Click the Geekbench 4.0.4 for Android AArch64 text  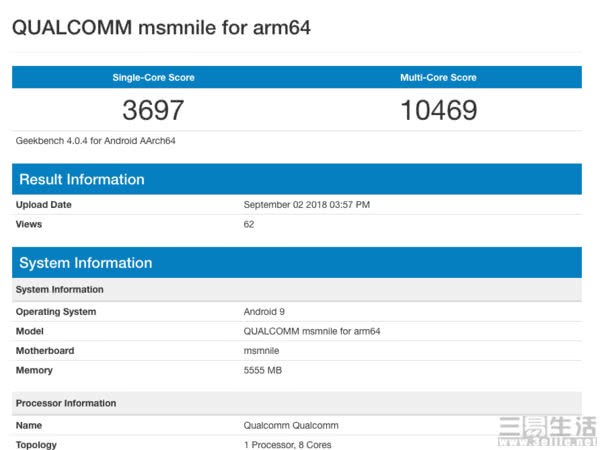(96, 141)
